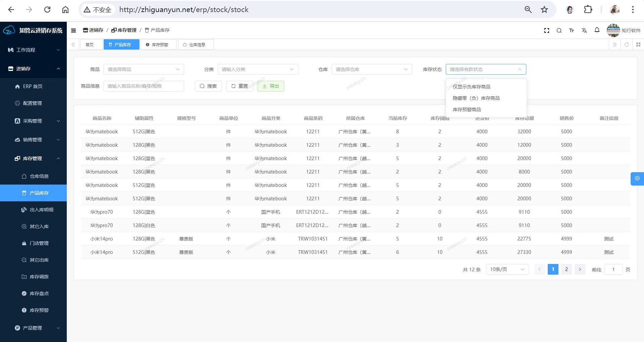Viewport: 644px width, 342px height.
Task: Switch to 首页 tab
Action: tap(91, 45)
